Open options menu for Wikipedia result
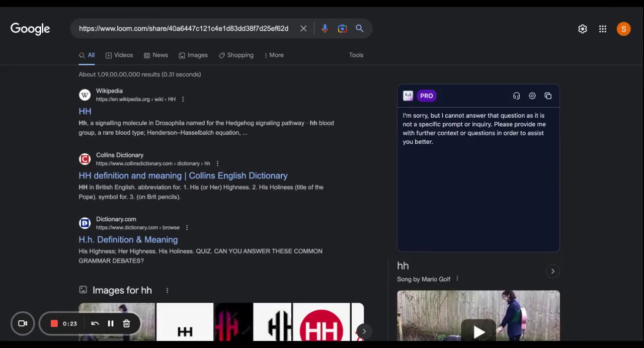The image size is (644, 348). click(x=183, y=100)
